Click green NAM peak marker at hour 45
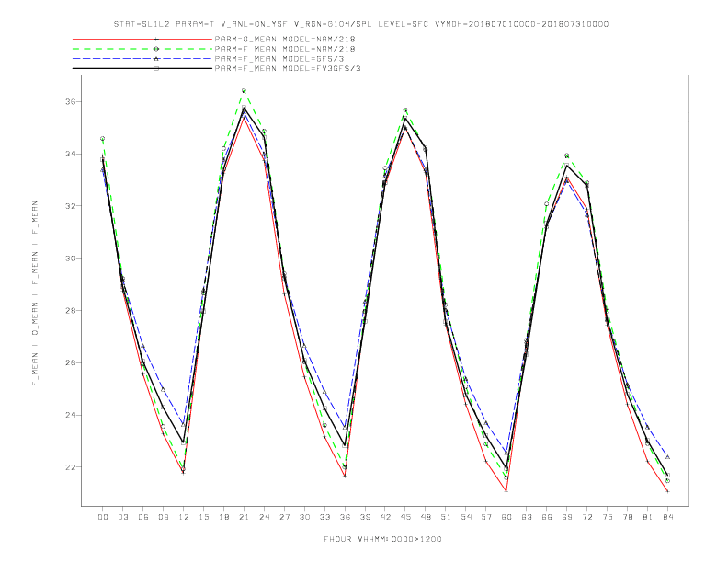Screen dimensions: 728x563 [405, 110]
